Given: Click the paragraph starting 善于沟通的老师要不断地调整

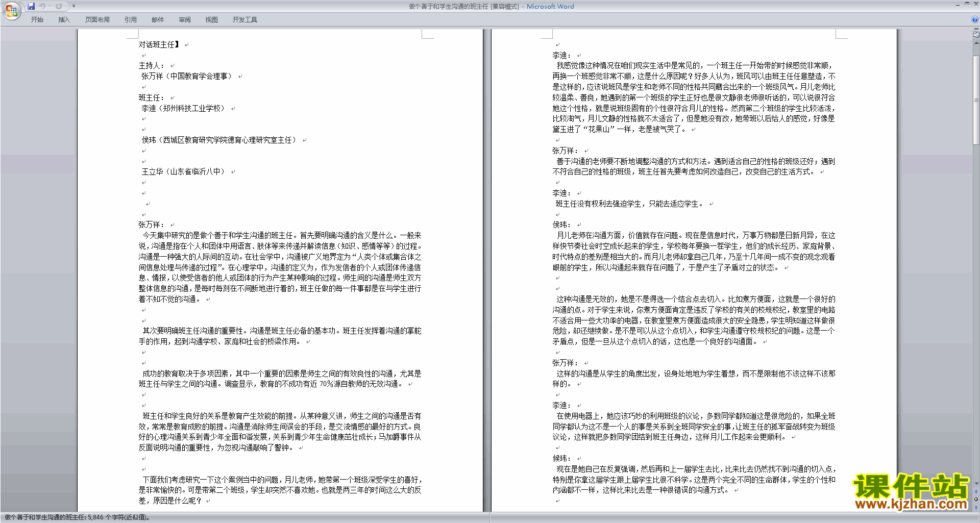Looking at the screenshot, I should coord(694,166).
